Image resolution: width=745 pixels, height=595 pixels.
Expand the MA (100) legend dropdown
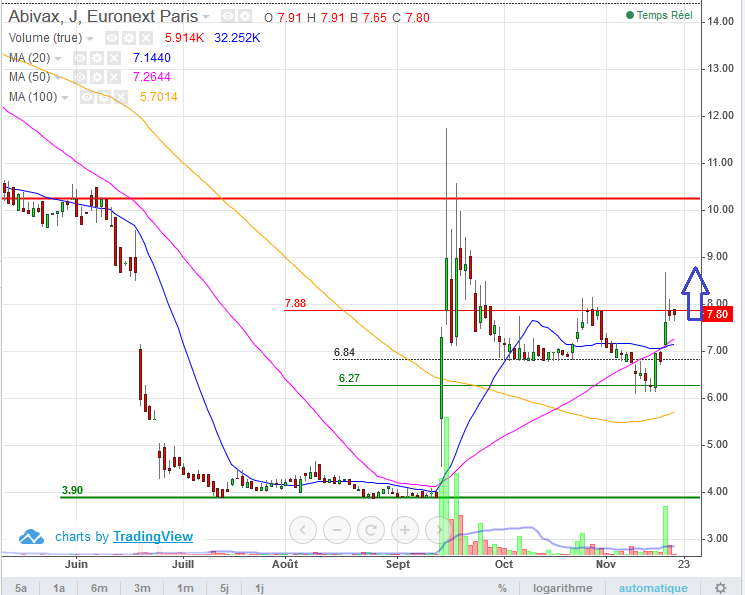pos(65,98)
